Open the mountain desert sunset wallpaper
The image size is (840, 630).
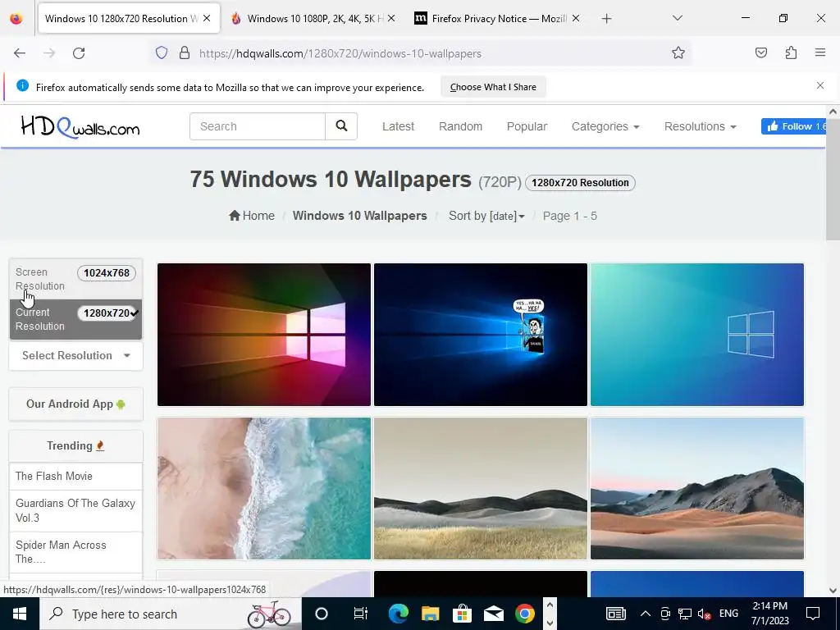coord(697,489)
